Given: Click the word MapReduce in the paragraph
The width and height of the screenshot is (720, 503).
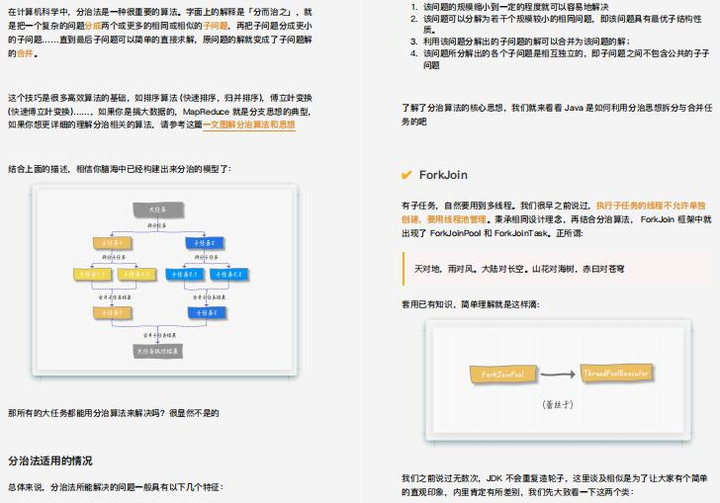Looking at the screenshot, I should (206, 112).
